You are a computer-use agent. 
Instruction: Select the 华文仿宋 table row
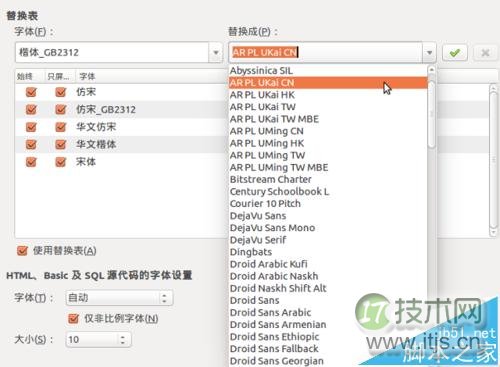(122, 127)
